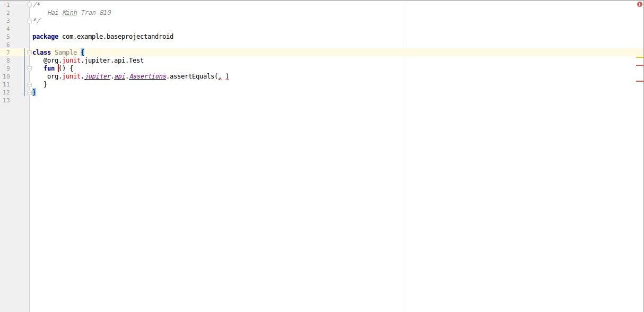Click the fun keyword
644x312 pixels.
pos(49,68)
